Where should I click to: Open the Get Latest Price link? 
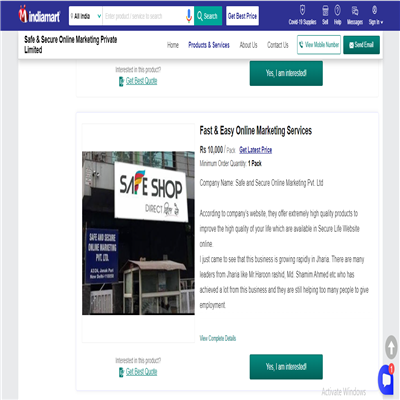point(256,150)
